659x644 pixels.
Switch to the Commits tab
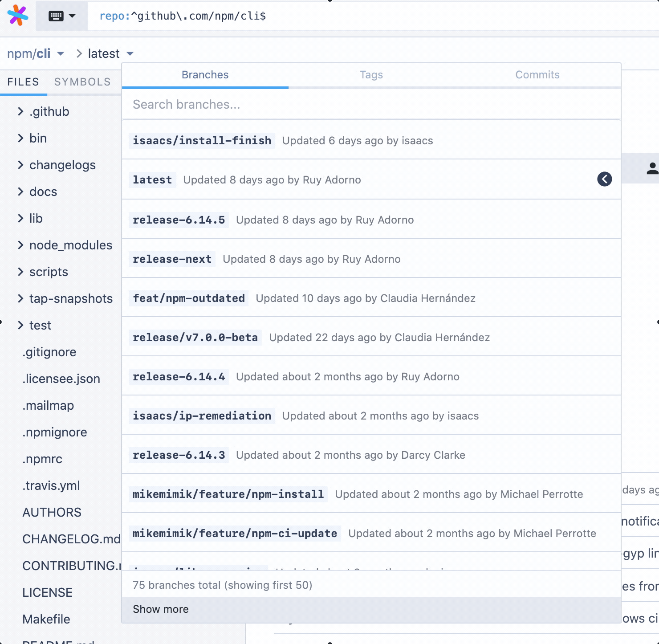(537, 75)
